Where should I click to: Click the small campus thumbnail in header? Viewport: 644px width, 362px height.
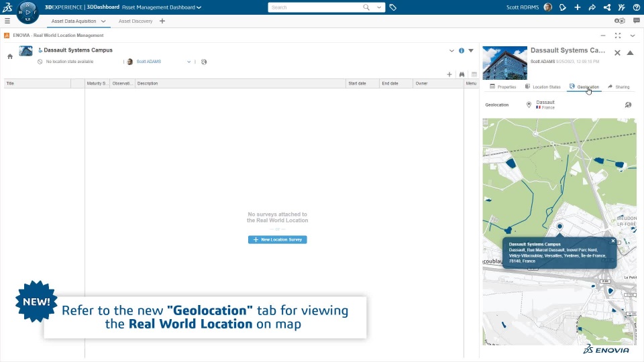(25, 51)
